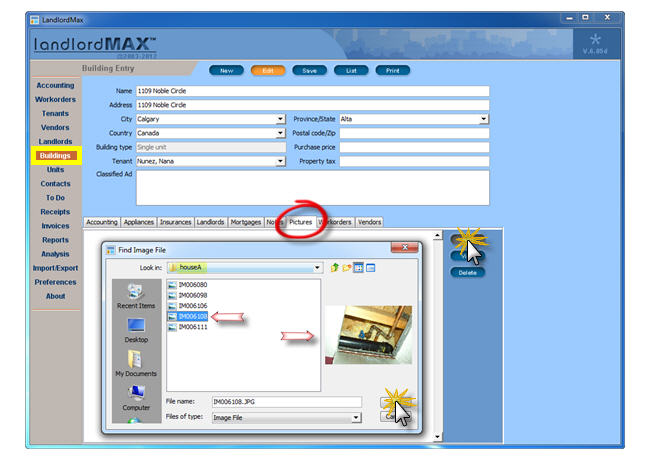The height and width of the screenshot is (460, 650).
Task: Click the Edit button
Action: 268,70
